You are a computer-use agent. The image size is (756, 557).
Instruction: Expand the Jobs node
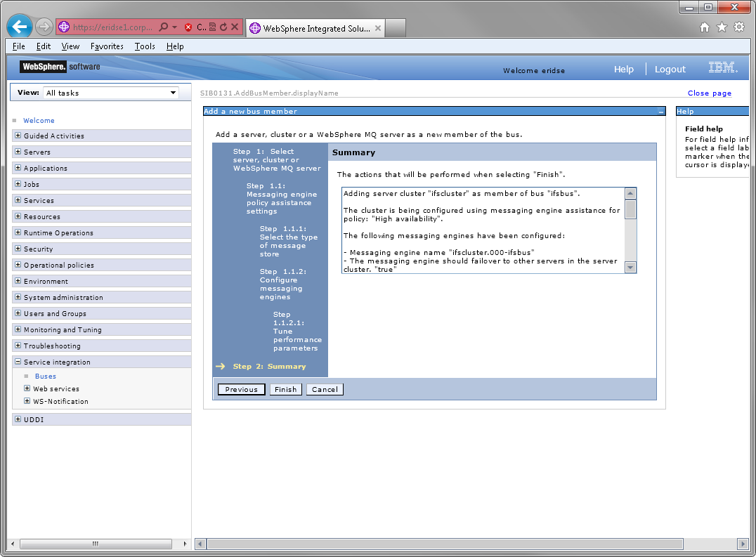[x=18, y=184]
